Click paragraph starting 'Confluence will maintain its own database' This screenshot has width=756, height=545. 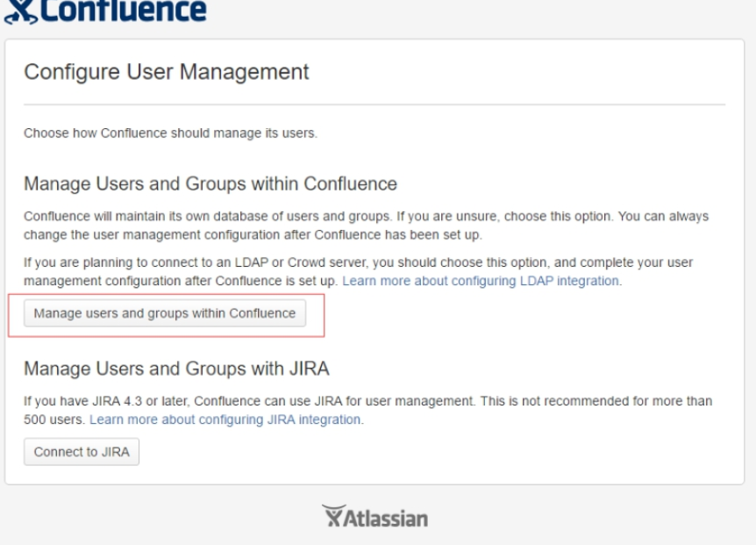367,226
